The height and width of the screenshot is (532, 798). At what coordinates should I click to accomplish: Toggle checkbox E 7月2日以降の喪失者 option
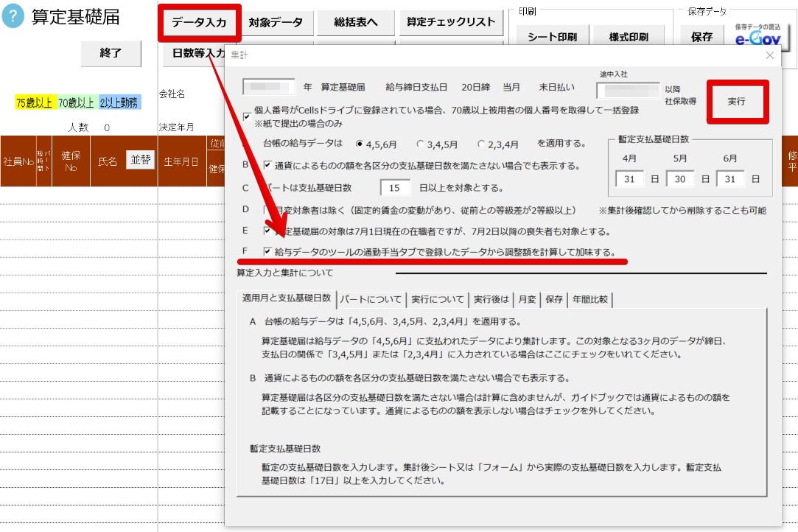(267, 231)
